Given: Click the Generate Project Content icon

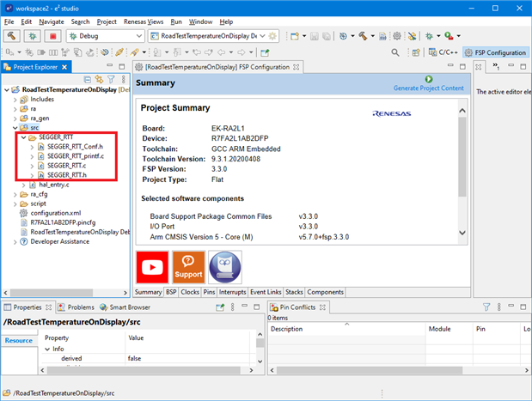Looking at the screenshot, I should pyautogui.click(x=428, y=79).
